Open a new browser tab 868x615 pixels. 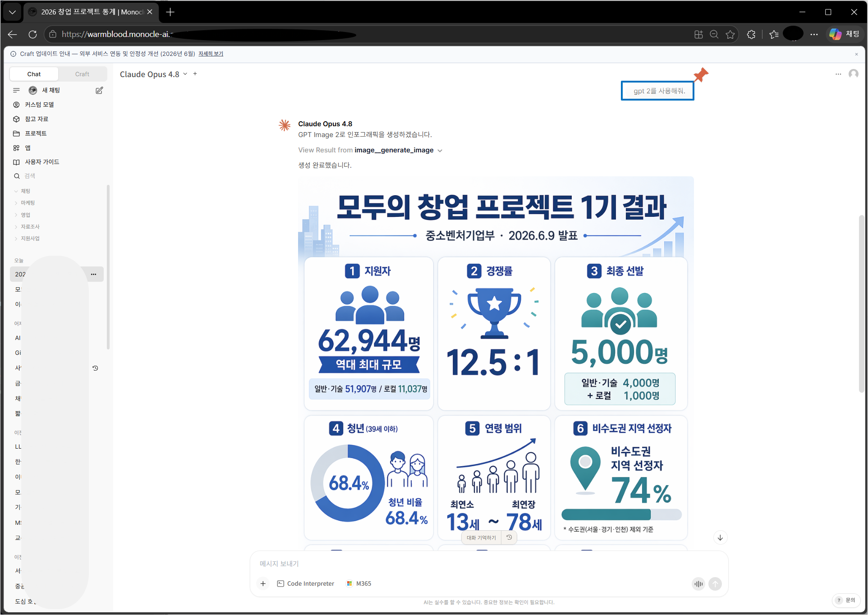pyautogui.click(x=170, y=12)
